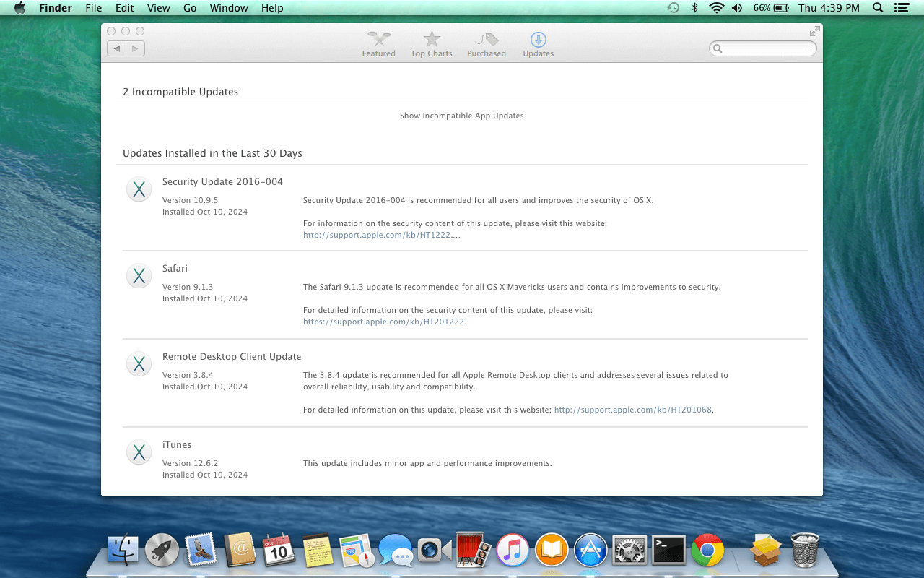Click the Thu 4:39 PM clock

click(x=829, y=8)
